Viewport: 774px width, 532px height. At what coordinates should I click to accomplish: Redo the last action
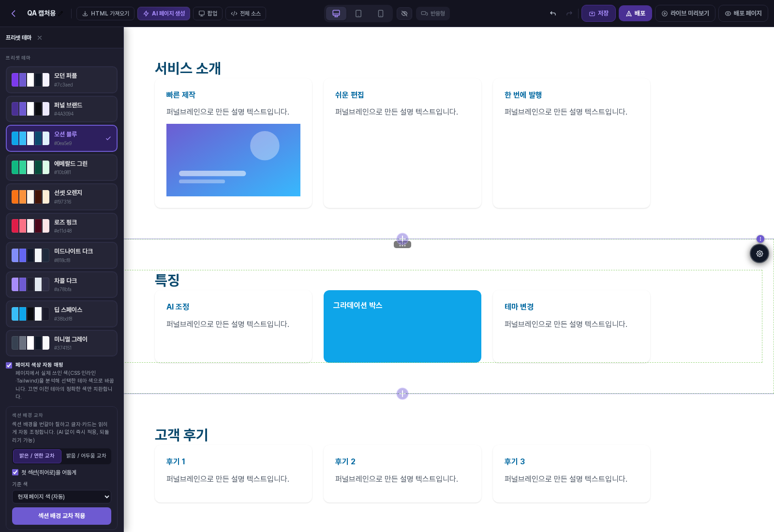[x=569, y=14]
